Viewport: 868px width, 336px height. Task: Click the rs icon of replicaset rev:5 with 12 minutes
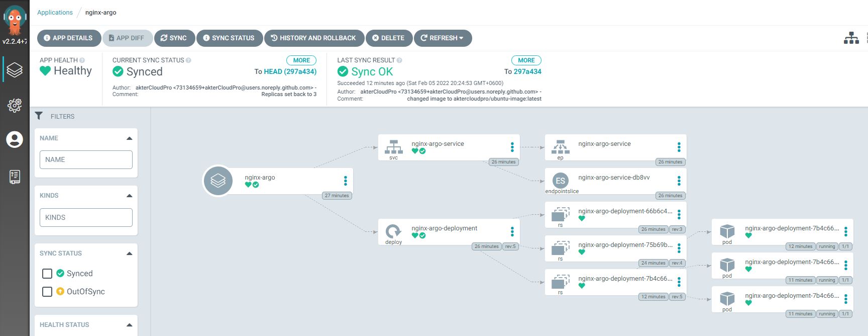point(560,282)
